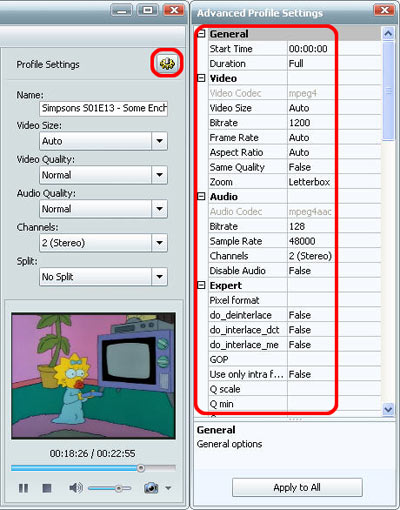Pause video playback
The image size is (400, 510).
coord(23,488)
